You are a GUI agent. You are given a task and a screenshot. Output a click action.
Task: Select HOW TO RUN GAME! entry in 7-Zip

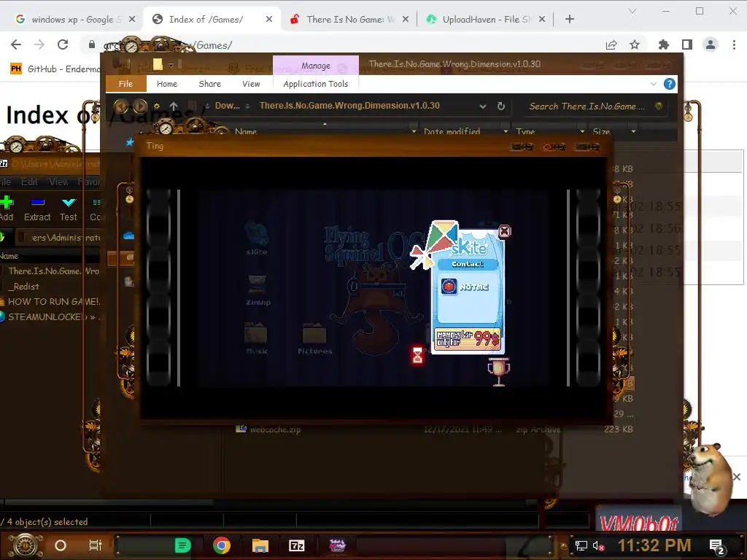[x=50, y=301]
